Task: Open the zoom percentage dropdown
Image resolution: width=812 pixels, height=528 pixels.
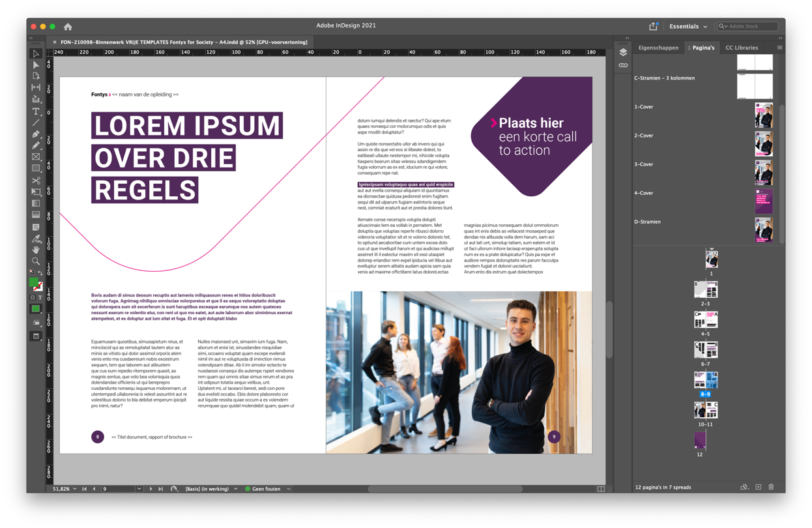Action: tap(74, 488)
